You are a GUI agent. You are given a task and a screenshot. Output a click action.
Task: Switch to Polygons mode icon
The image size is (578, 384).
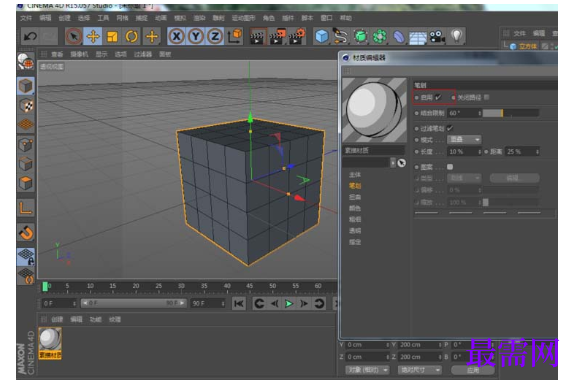click(26, 183)
